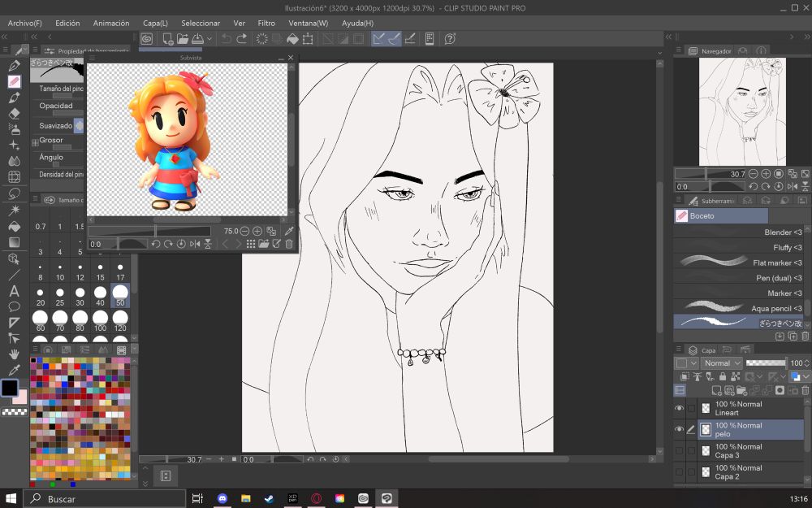This screenshot has width=812, height=508.
Task: Open the layer blending mode Normal dropdown
Action: [722, 363]
